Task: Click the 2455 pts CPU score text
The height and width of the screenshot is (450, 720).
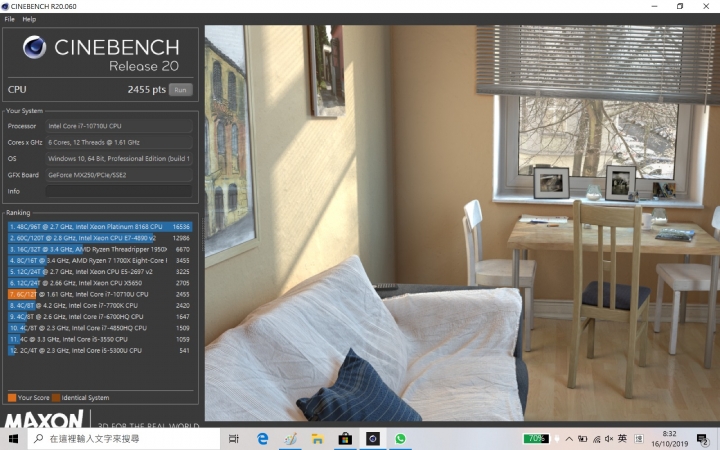Action: pos(146,90)
